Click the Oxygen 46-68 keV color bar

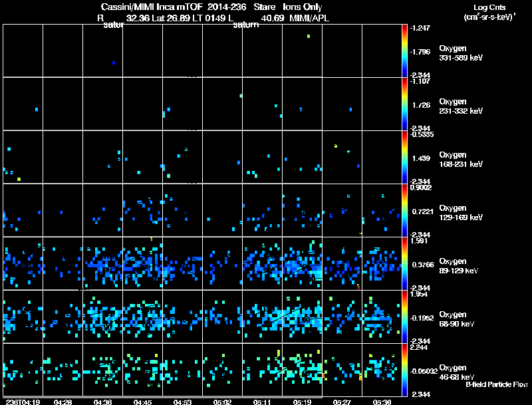405,370
